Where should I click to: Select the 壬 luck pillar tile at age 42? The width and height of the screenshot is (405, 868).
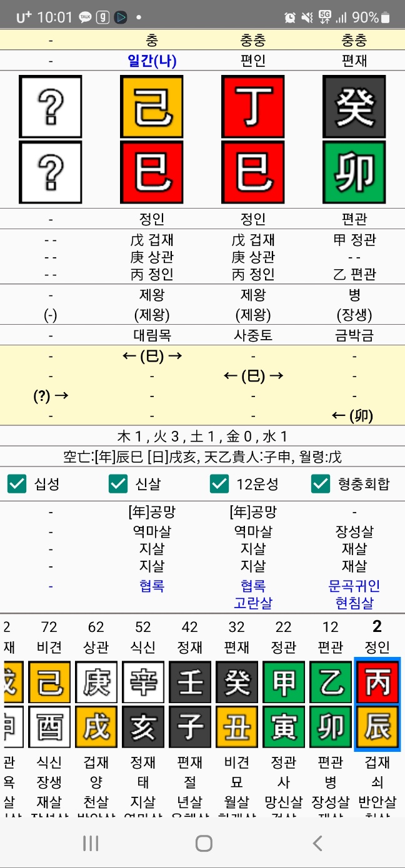point(190,682)
